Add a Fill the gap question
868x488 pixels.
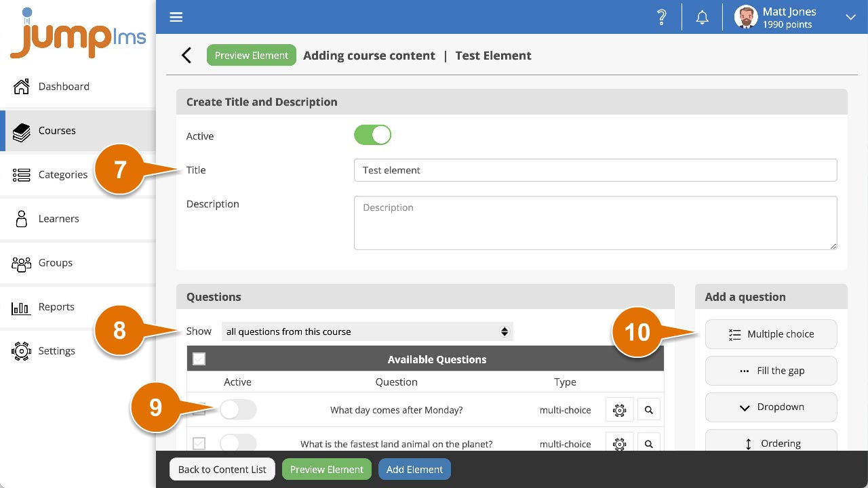pyautogui.click(x=771, y=371)
